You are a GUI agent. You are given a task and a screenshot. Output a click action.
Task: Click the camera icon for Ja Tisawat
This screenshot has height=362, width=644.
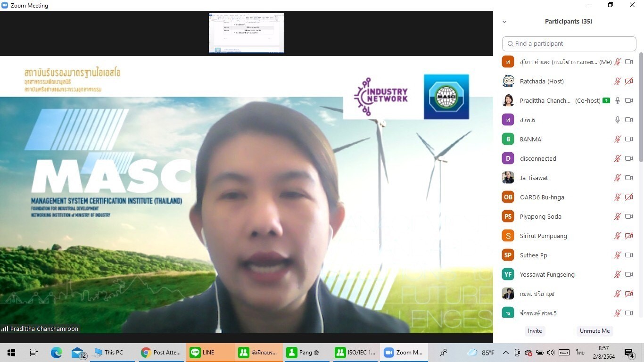coord(629,178)
